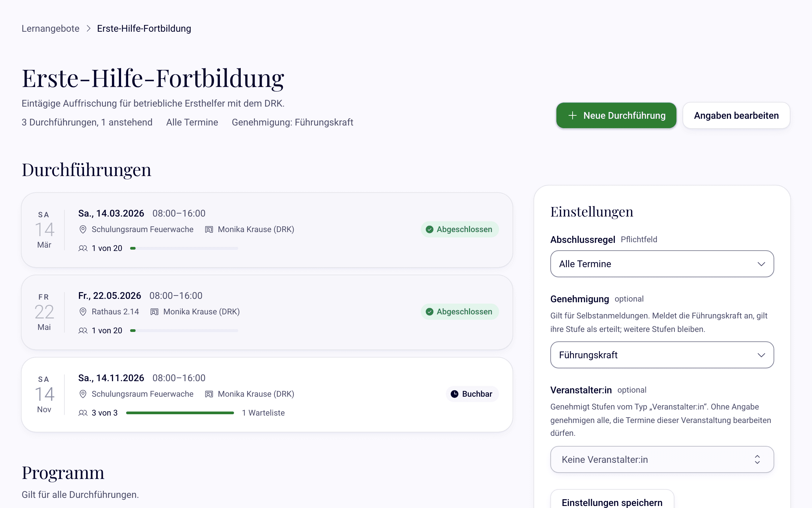Click green check icon in 22.05.2026 Abgeschlossen badge
Image resolution: width=812 pixels, height=508 pixels.
[430, 312]
